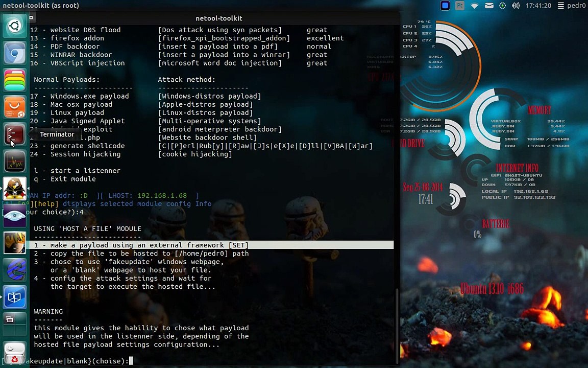
Task: Click the "USING 'HOST A FILE' MODULE" heading
Action: (x=88, y=228)
